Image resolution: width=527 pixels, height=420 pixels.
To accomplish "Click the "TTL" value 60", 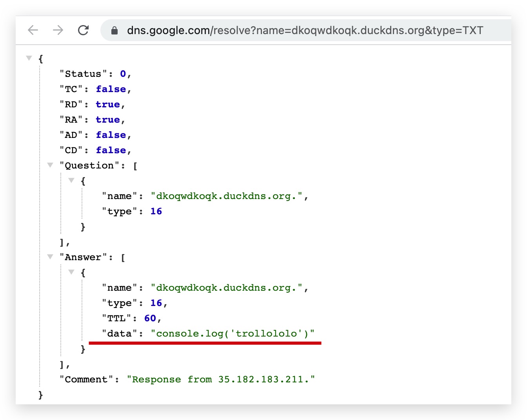I will click(x=150, y=318).
